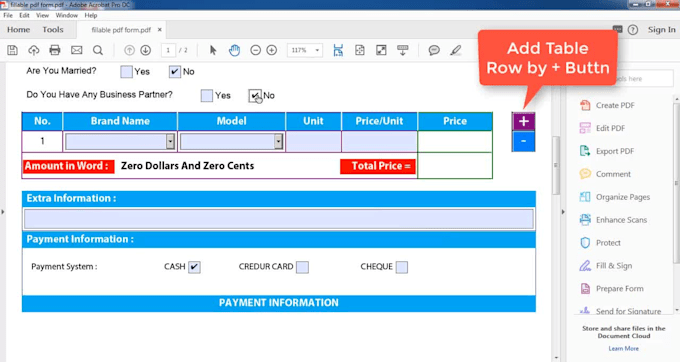
Task: Select the arrow selection tool
Action: [212, 50]
